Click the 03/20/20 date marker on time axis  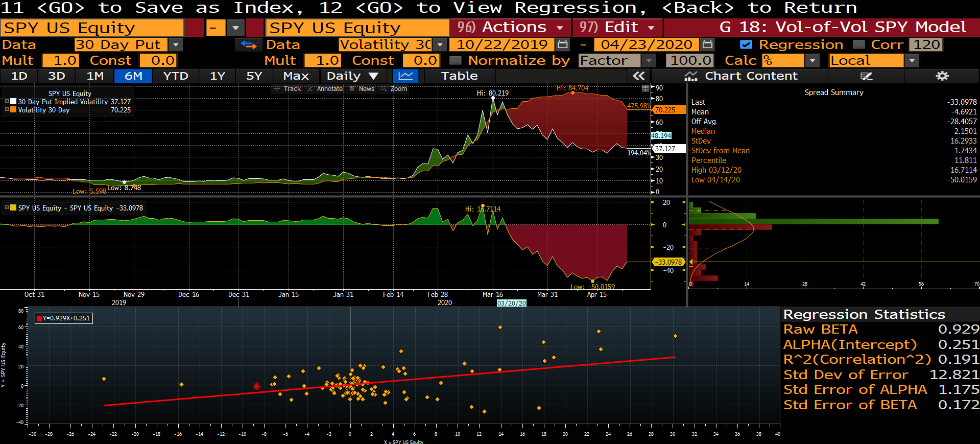click(512, 303)
